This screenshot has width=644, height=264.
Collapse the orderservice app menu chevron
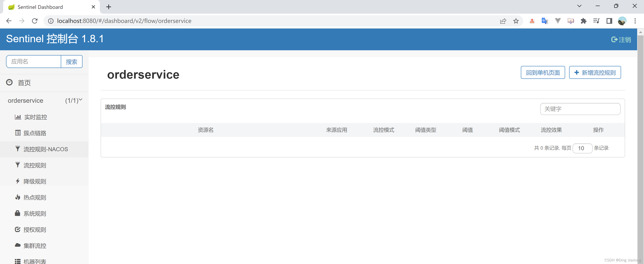[x=80, y=100]
